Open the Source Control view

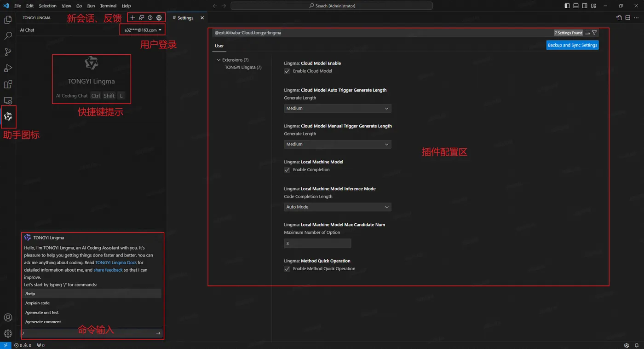pyautogui.click(x=8, y=52)
